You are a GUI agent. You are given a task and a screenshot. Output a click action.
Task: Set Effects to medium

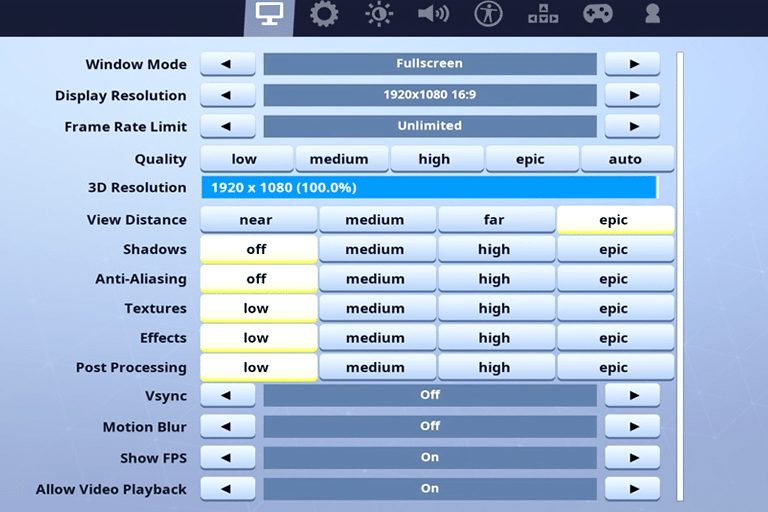coord(378,338)
